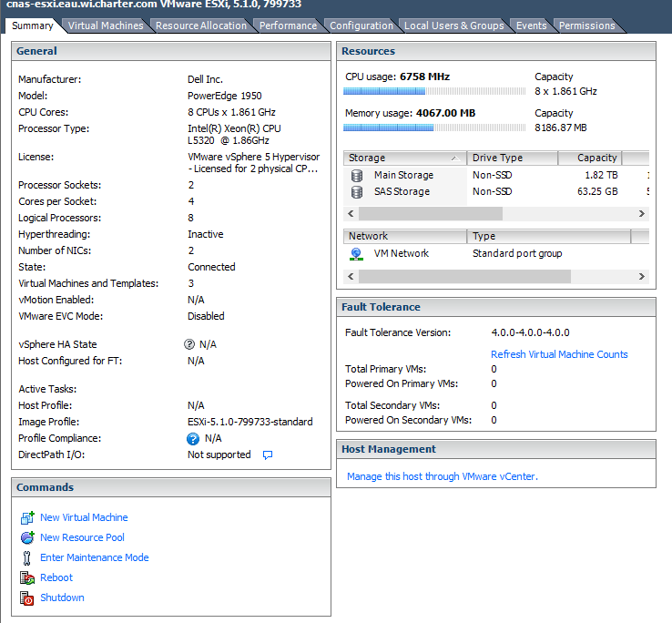Click Refresh Virtual Machine Counts link
The width and height of the screenshot is (672, 623).
(559, 354)
